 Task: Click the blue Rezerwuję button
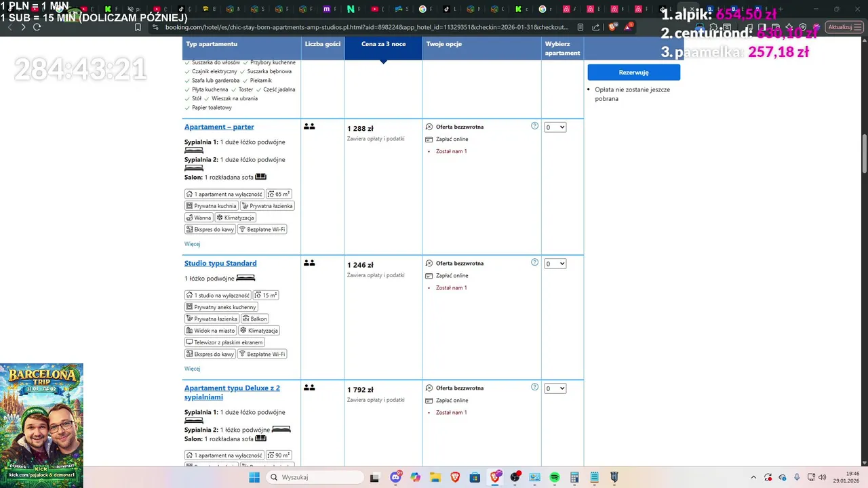(633, 73)
